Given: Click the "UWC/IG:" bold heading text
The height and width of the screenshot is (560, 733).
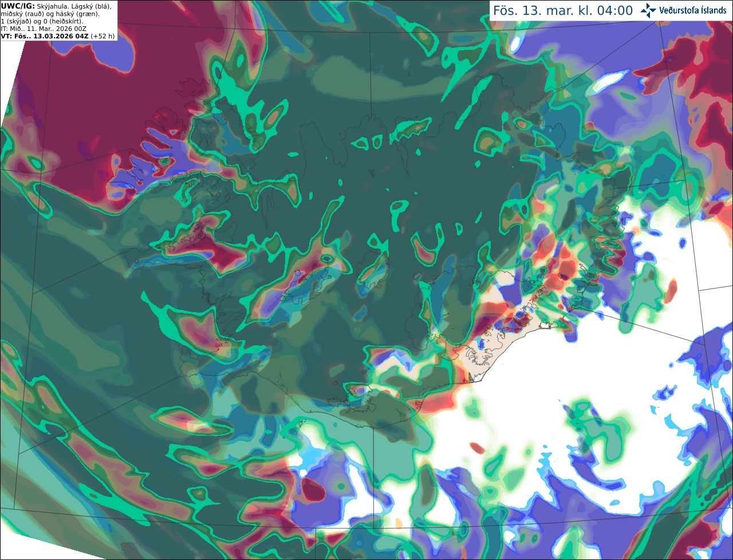Looking at the screenshot, I should pyautogui.click(x=17, y=6).
